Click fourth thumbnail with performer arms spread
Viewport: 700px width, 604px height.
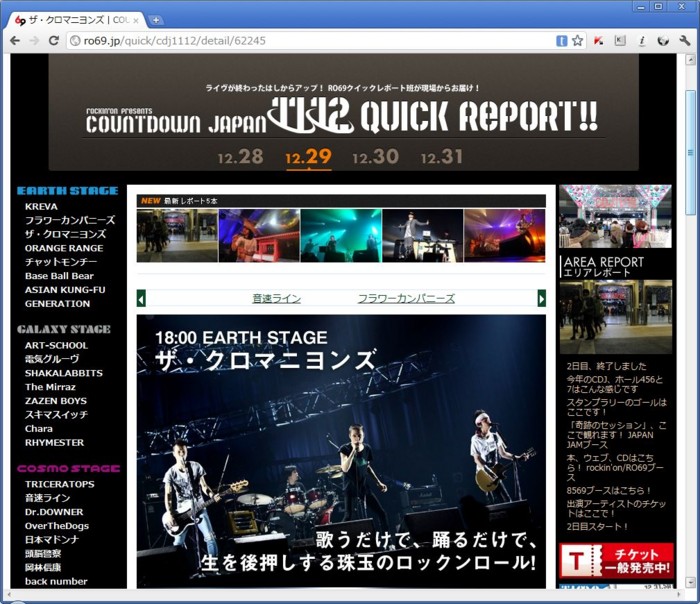[423, 235]
